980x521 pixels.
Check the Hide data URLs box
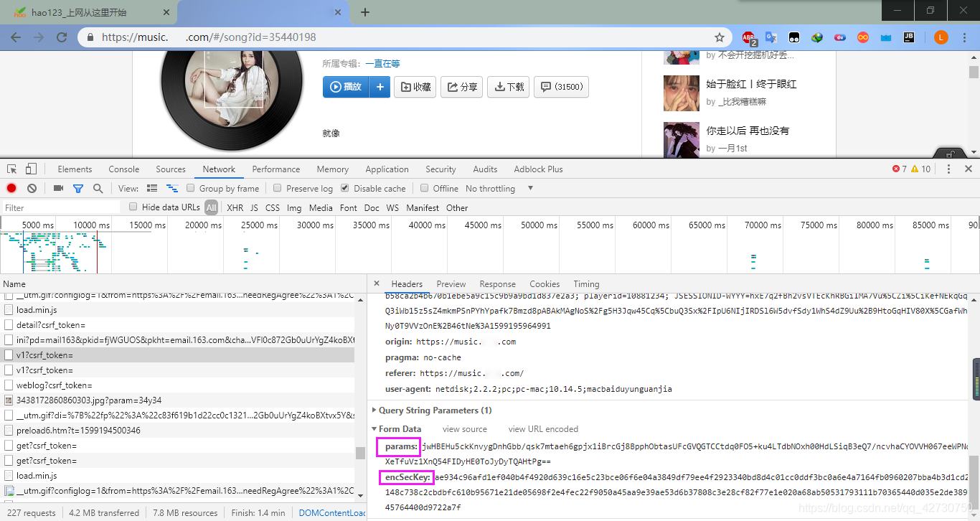coord(133,207)
